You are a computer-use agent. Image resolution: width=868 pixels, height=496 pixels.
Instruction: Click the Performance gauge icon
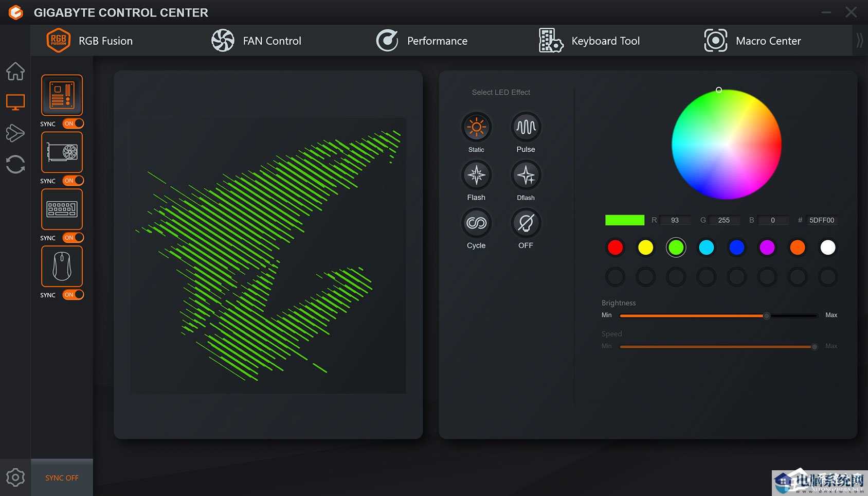[x=387, y=41]
